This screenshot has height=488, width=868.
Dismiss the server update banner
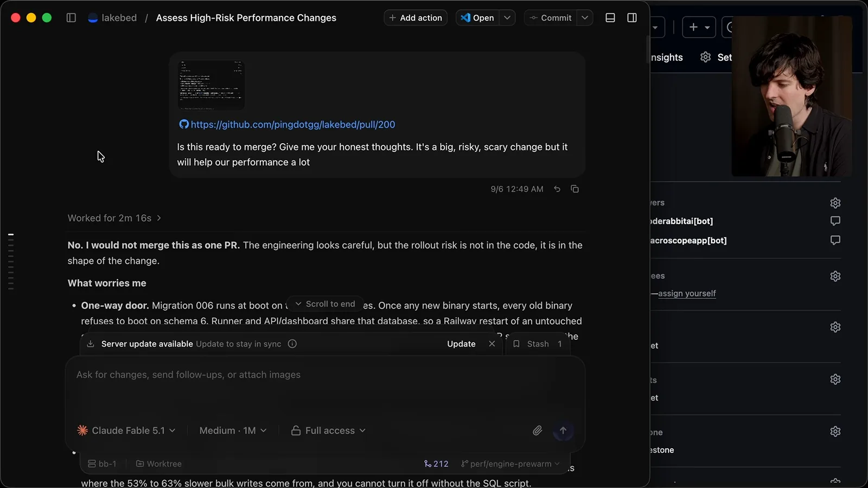click(492, 344)
